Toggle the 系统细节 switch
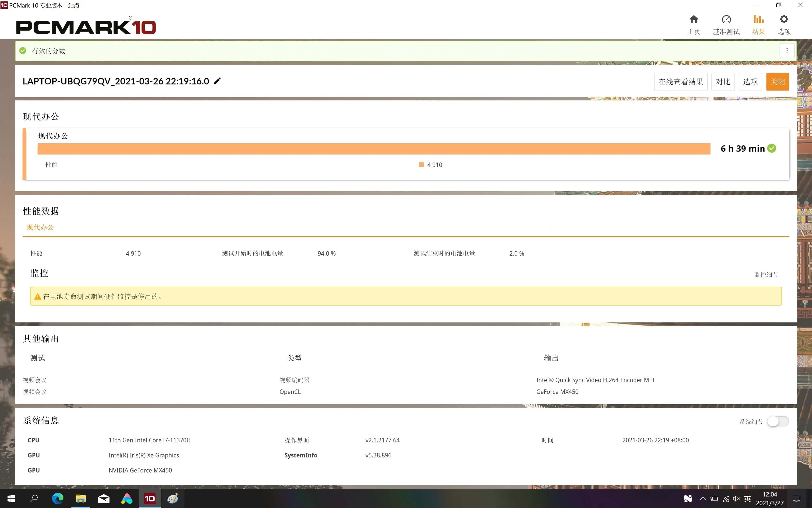 (x=778, y=421)
